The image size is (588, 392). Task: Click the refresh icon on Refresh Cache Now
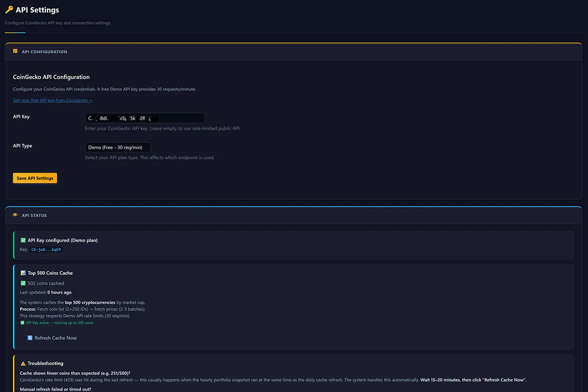tap(30, 338)
